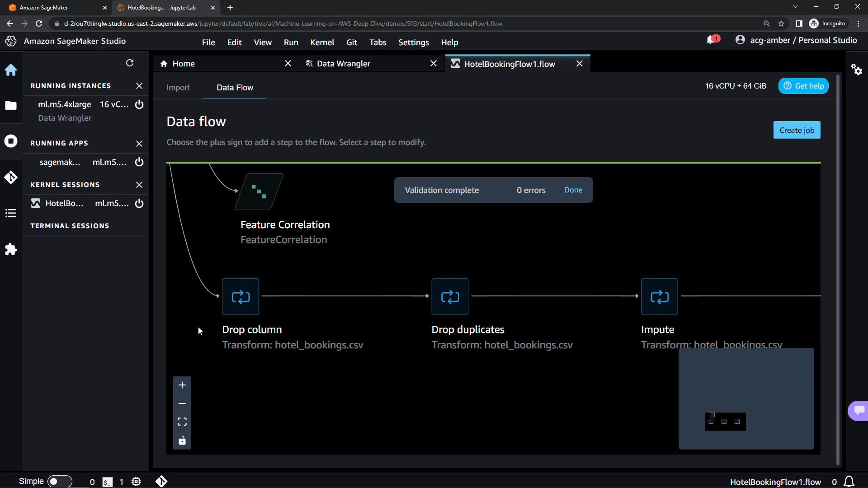Viewport: 868px width, 488px height.
Task: Open the Git sidebar panel
Action: click(x=11, y=177)
